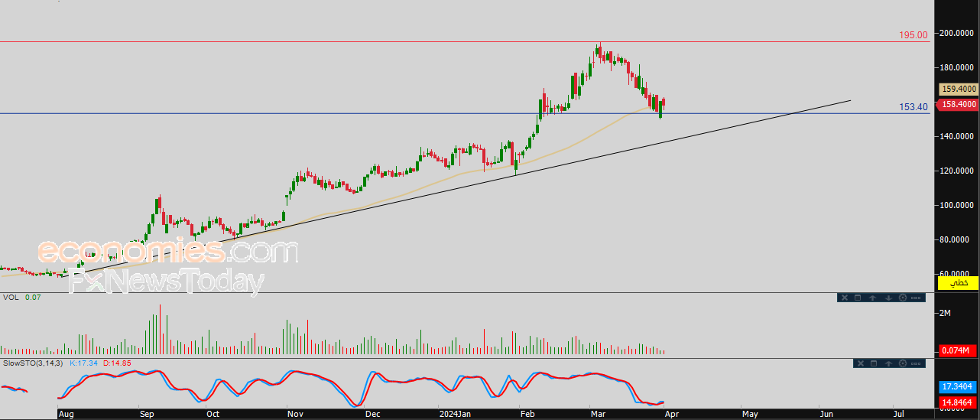This screenshot has height=420, width=980.
Task: Click the Feb label on time axis
Action: pyautogui.click(x=527, y=414)
